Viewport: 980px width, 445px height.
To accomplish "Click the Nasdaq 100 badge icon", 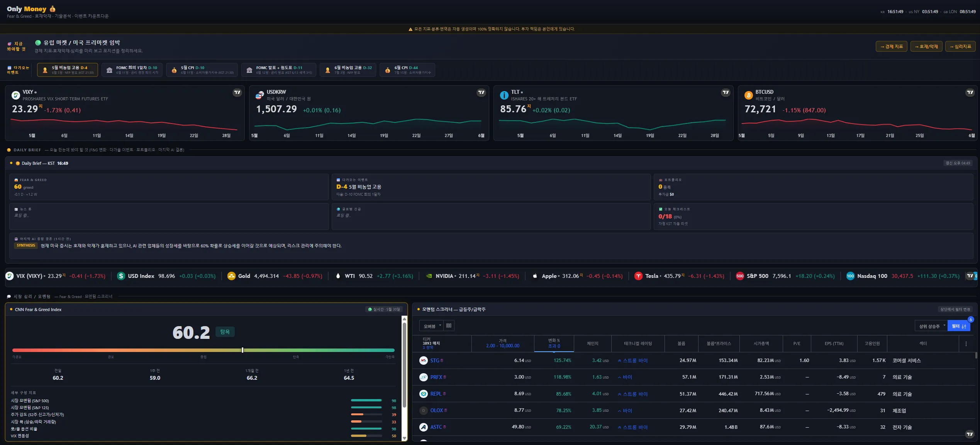I will tap(850, 276).
